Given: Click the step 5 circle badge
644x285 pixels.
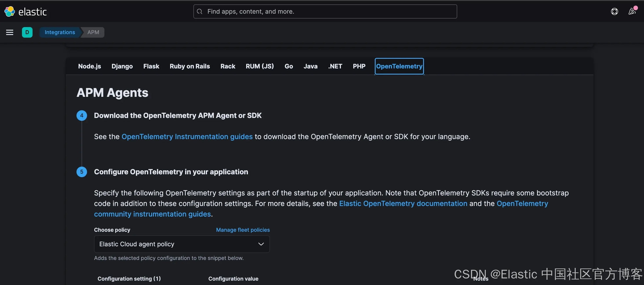Looking at the screenshot, I should point(82,172).
